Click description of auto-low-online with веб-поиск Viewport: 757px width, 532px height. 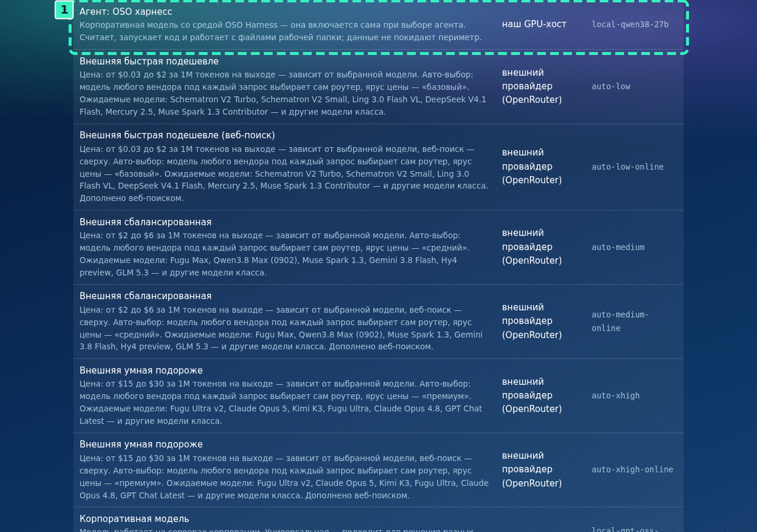coord(284,173)
